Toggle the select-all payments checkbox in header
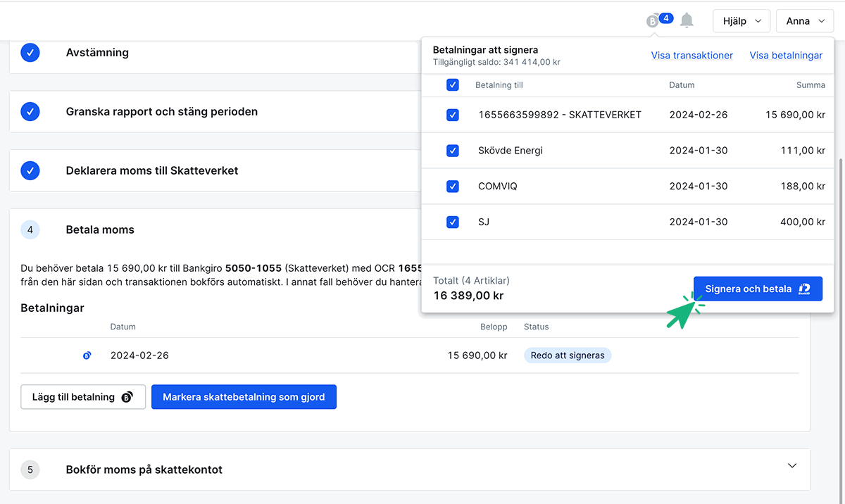This screenshot has height=504, width=845. [453, 85]
